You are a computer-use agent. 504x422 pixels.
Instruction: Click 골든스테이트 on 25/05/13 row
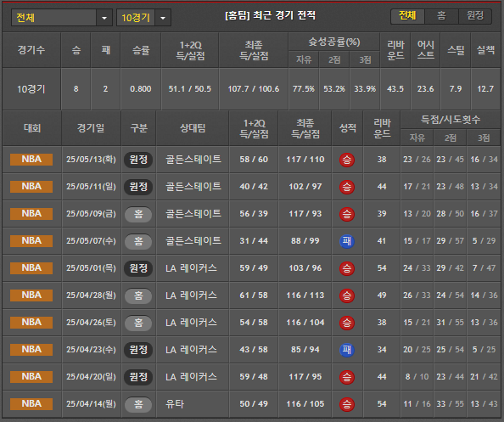[x=193, y=160]
